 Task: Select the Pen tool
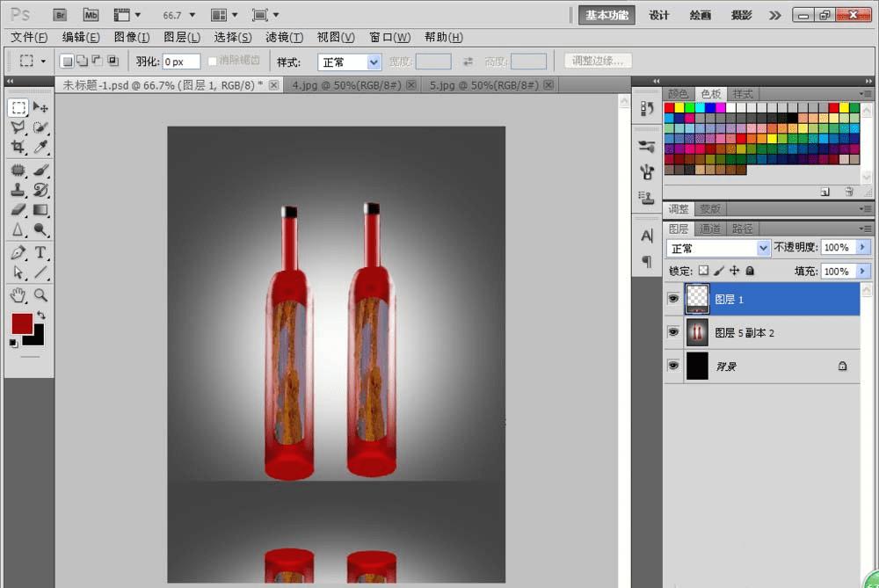pyautogui.click(x=18, y=252)
